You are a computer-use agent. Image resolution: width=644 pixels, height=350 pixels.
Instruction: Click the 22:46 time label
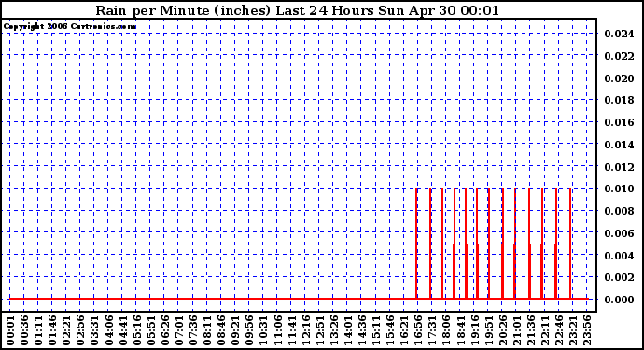click(x=559, y=330)
